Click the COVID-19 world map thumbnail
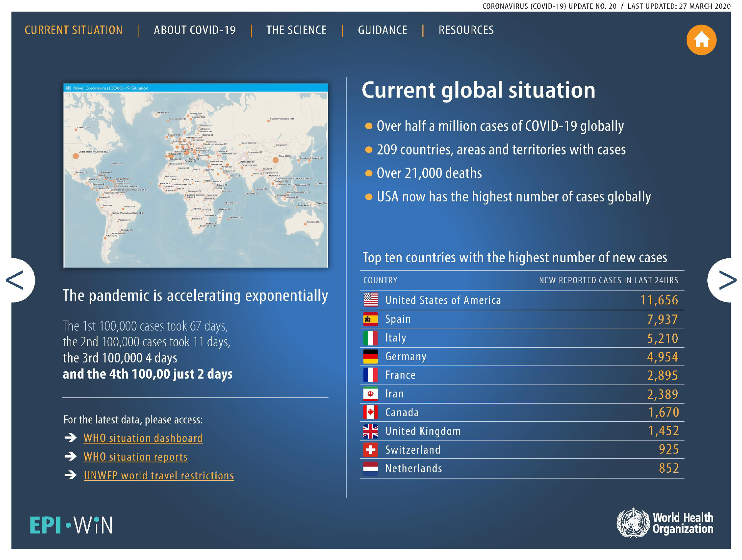This screenshot has height=560, width=742. 195,176
